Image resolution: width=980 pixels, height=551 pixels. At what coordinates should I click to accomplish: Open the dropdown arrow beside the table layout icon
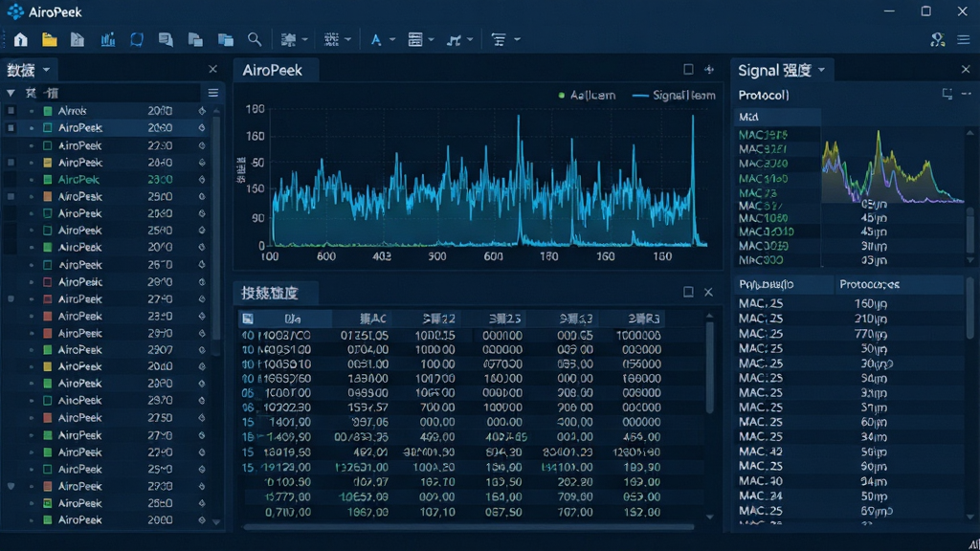[432, 40]
